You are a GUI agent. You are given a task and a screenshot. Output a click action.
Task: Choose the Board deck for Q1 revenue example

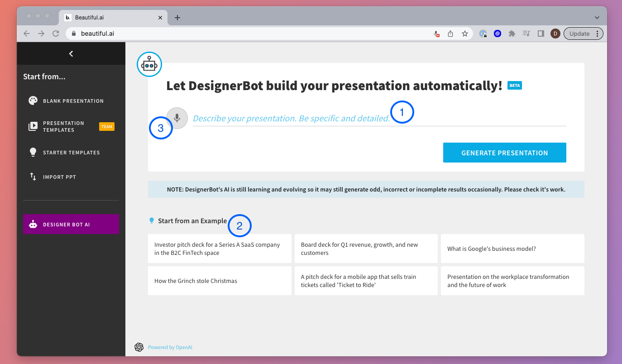coord(366,249)
